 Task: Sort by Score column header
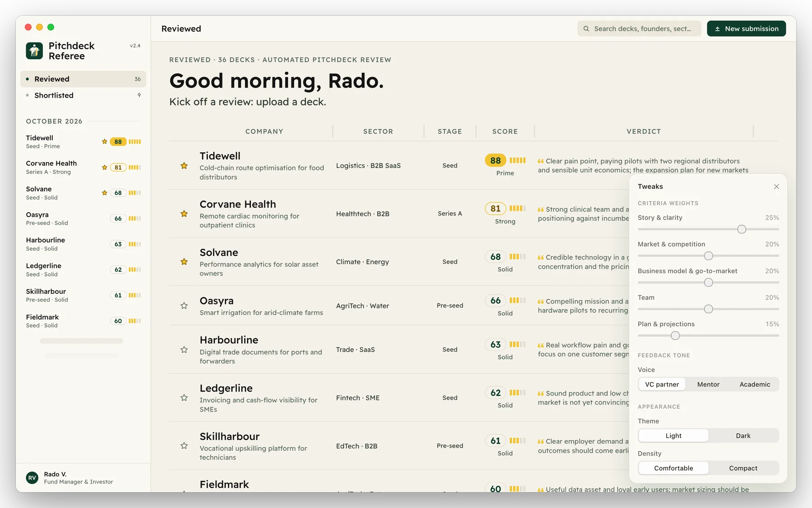pyautogui.click(x=505, y=131)
